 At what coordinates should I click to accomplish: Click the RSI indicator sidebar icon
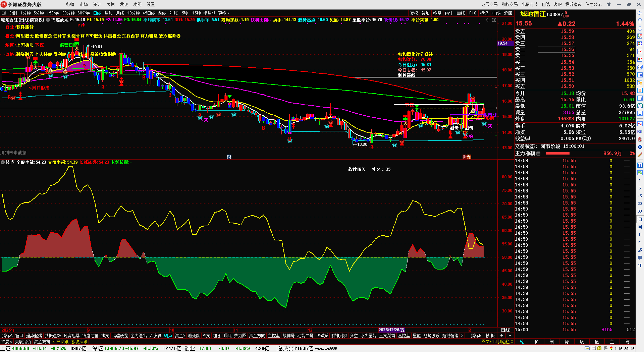pyautogui.click(x=640, y=131)
